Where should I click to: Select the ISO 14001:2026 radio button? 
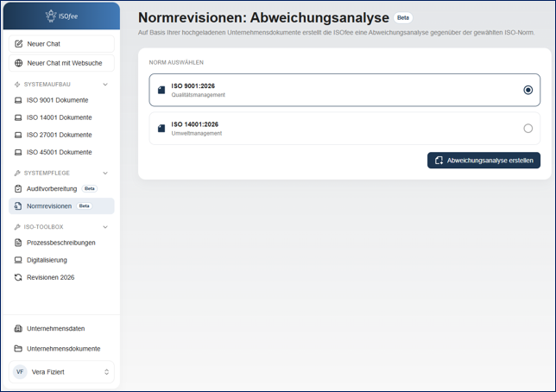coord(528,129)
